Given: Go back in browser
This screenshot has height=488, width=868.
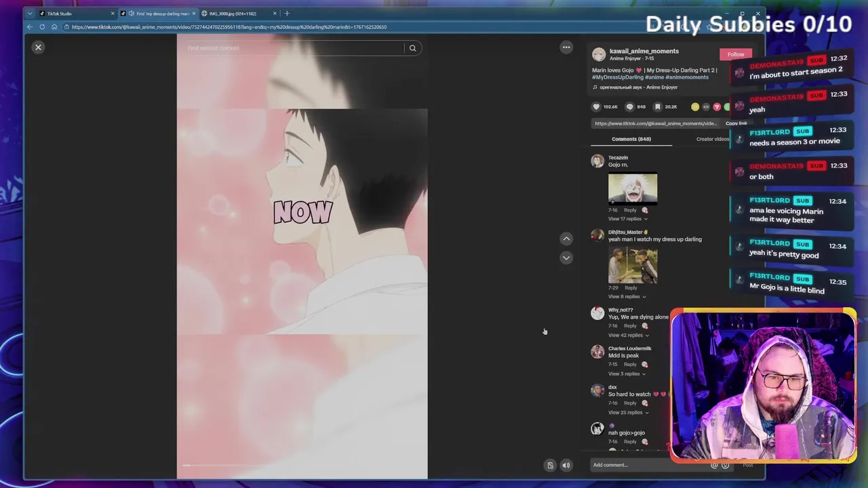Looking at the screenshot, I should tap(30, 27).
